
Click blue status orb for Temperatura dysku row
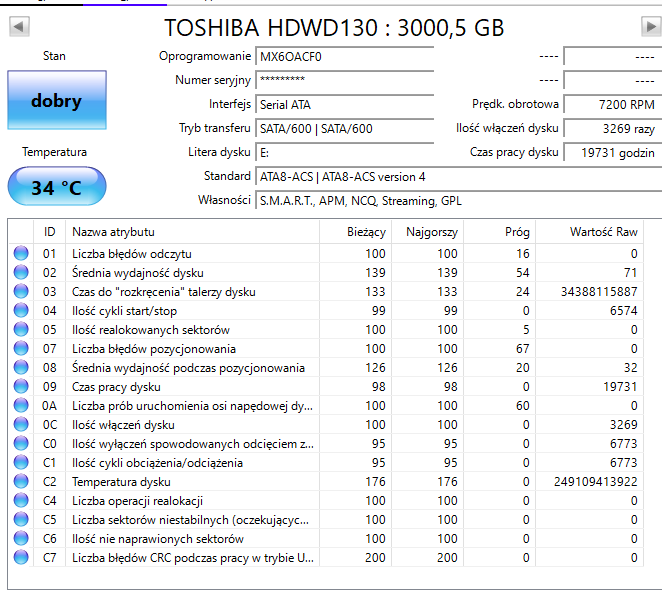click(21, 482)
